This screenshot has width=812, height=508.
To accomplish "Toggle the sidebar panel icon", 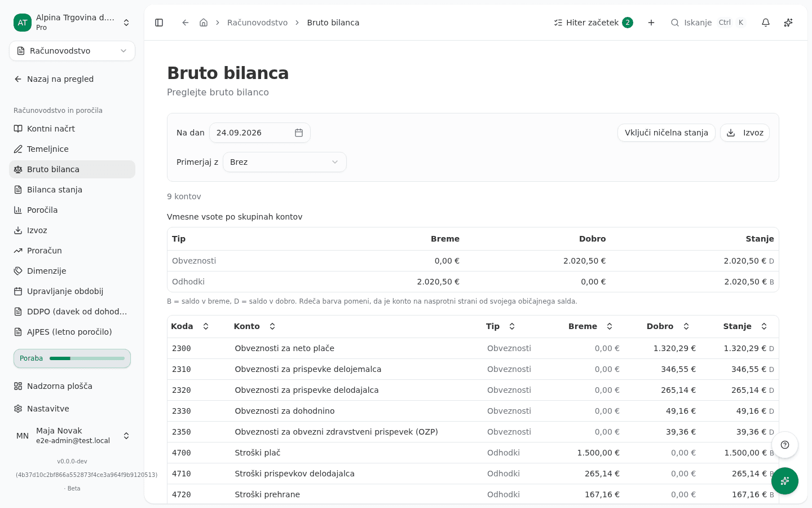I will tap(159, 23).
